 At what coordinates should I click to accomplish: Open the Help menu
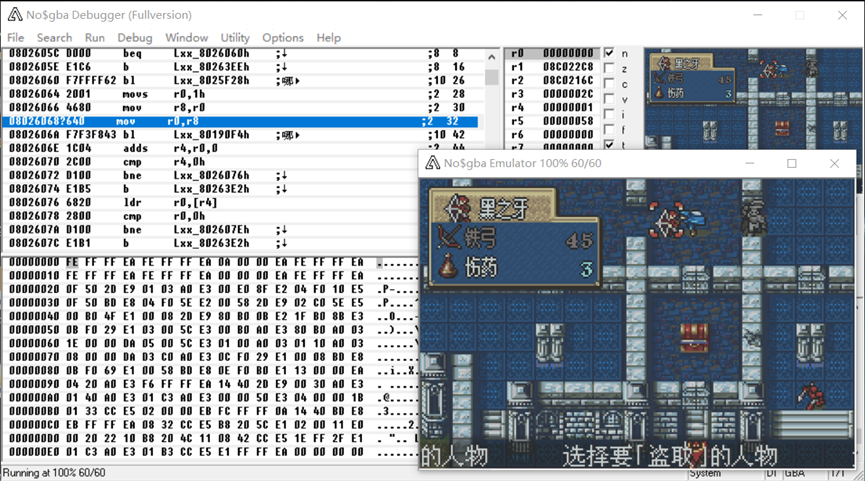[x=328, y=38]
